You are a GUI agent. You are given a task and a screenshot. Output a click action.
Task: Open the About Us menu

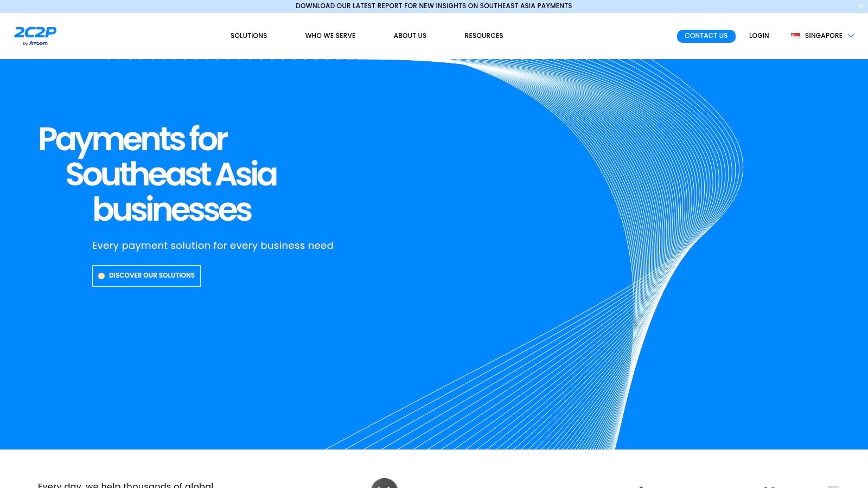pos(410,36)
